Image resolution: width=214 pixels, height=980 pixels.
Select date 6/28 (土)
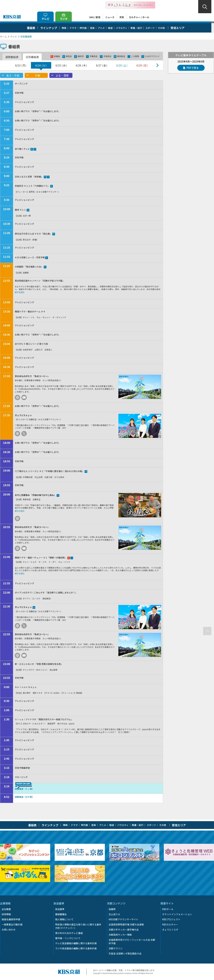[x=122, y=65]
